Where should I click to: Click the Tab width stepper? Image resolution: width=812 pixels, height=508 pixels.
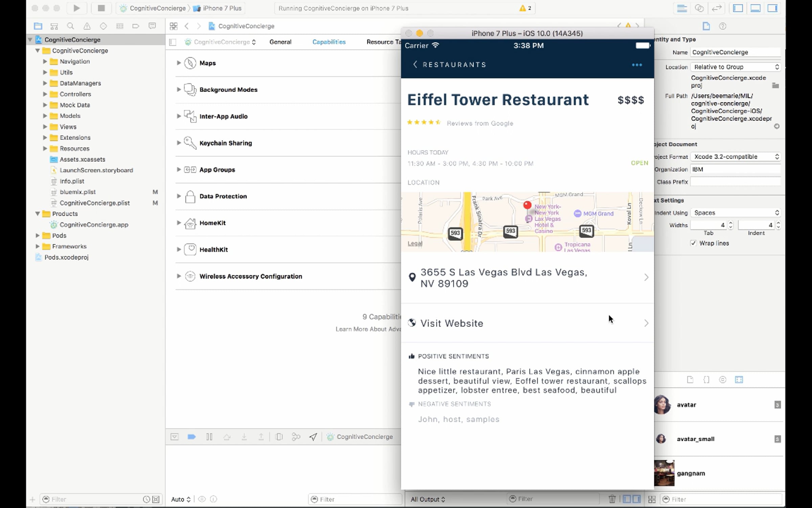[730, 225]
